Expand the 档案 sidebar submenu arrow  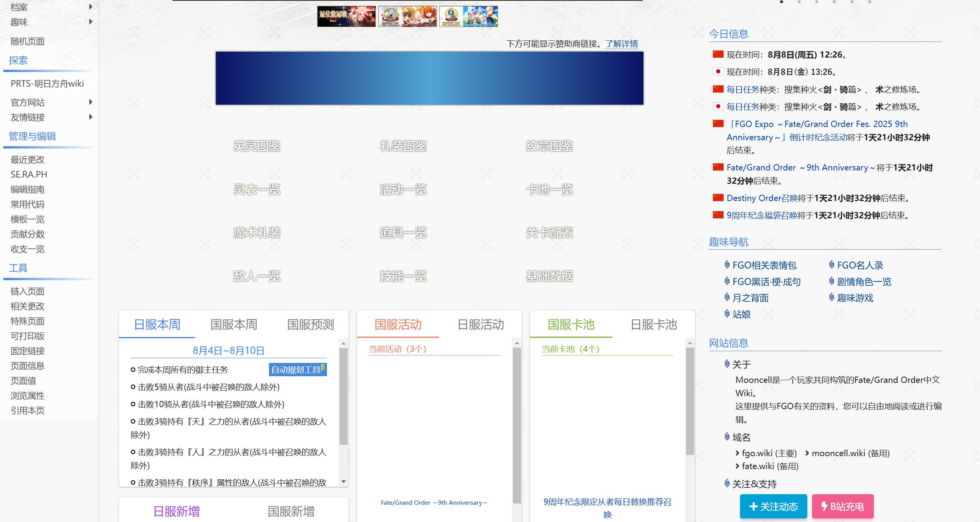91,7
